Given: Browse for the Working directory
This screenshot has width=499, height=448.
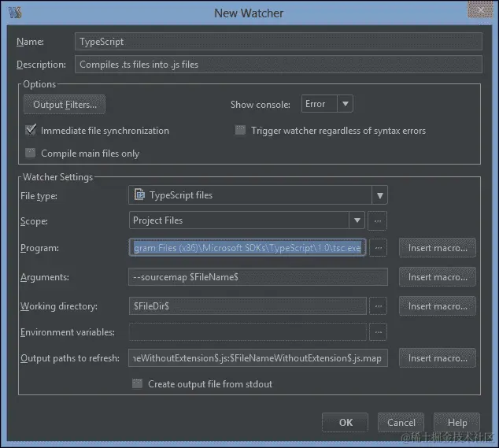Looking at the screenshot, I should [378, 306].
